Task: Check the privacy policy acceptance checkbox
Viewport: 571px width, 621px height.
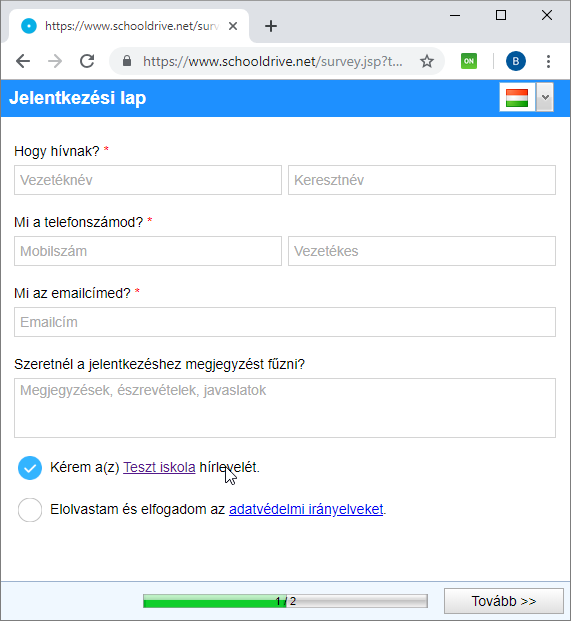Action: [30, 510]
